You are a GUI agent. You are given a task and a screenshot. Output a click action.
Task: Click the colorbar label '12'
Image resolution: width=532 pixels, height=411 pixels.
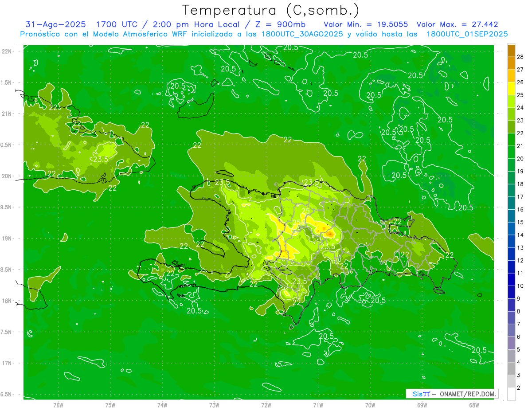tap(520, 260)
